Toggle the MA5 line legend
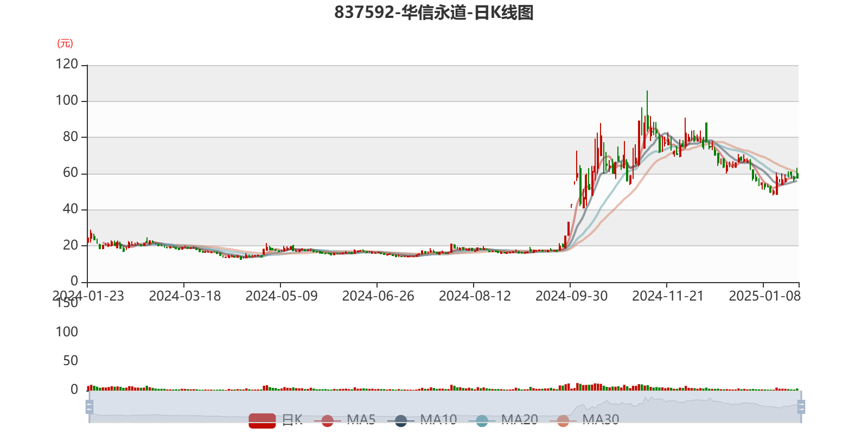The width and height of the screenshot is (868, 434). [x=344, y=420]
